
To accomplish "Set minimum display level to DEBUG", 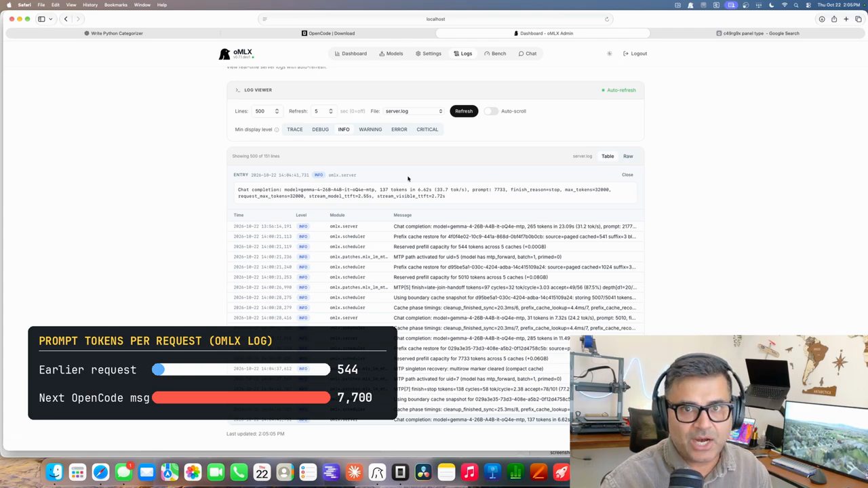I will click(x=320, y=129).
